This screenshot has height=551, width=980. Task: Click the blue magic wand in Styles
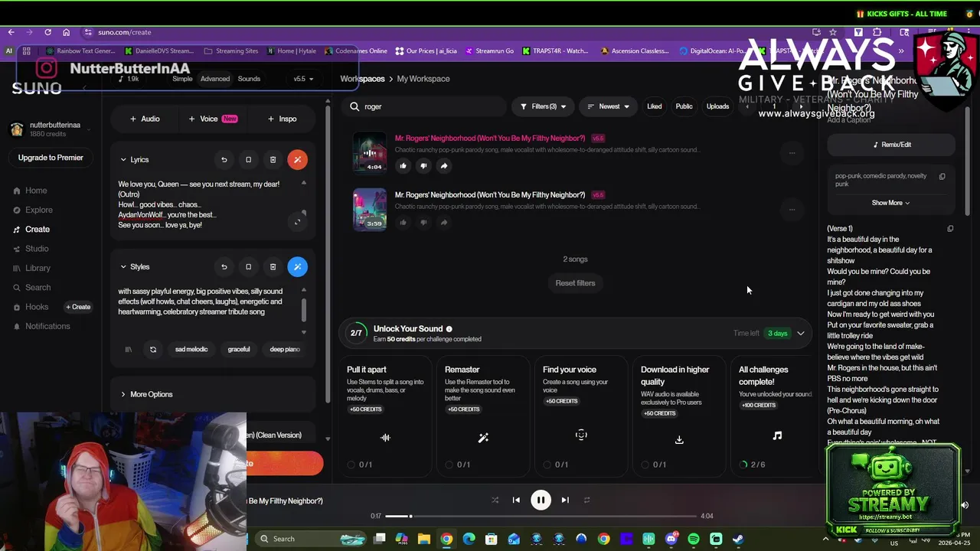297,266
